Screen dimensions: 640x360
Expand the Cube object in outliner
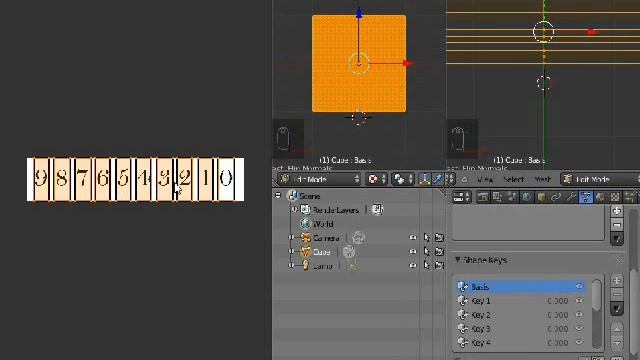291,251
